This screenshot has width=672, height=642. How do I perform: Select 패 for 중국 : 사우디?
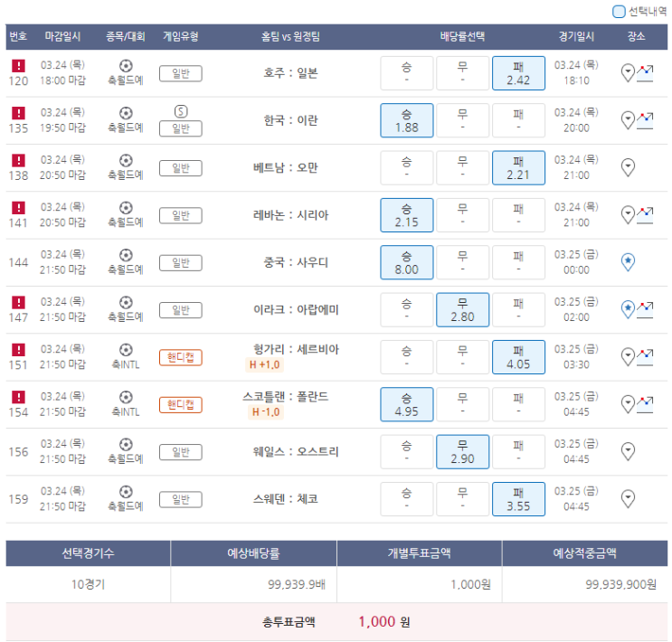point(518,263)
